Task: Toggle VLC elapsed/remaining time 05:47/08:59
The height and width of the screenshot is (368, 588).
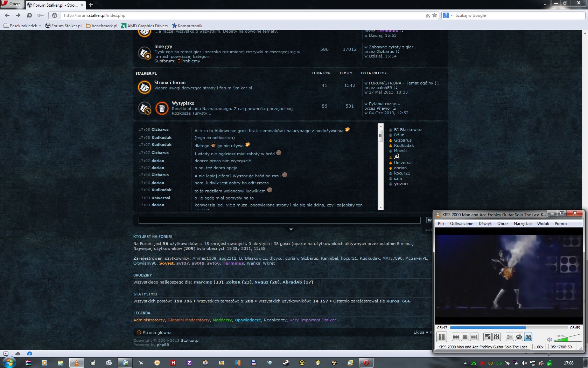Action: [561, 347]
